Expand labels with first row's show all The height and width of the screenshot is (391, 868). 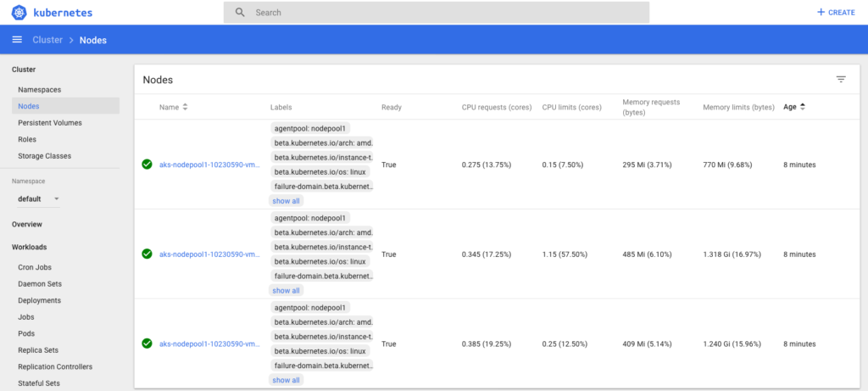286,201
